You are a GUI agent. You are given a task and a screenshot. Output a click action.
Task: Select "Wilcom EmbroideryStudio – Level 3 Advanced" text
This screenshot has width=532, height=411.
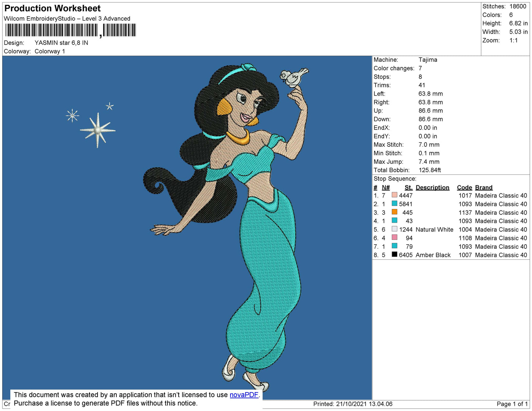pos(67,19)
